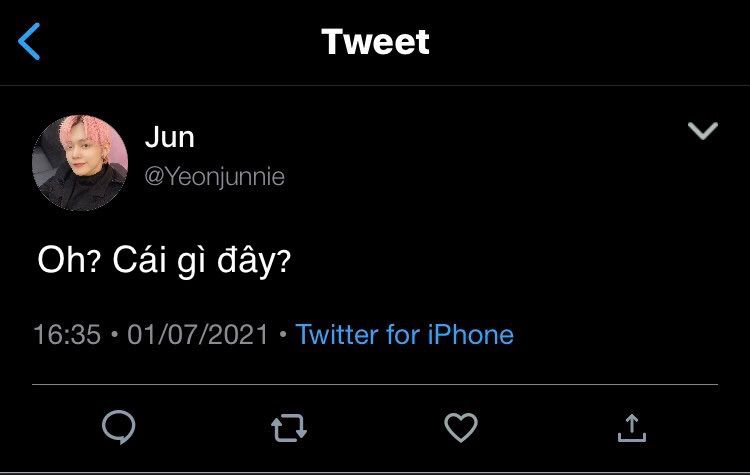Click the word "iPhone" in the source link

pyautogui.click(x=468, y=334)
